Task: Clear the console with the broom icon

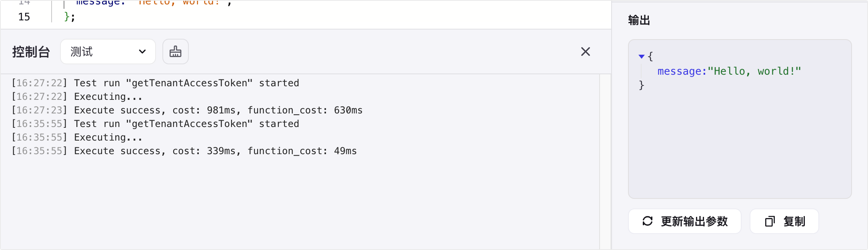Action: tap(175, 52)
